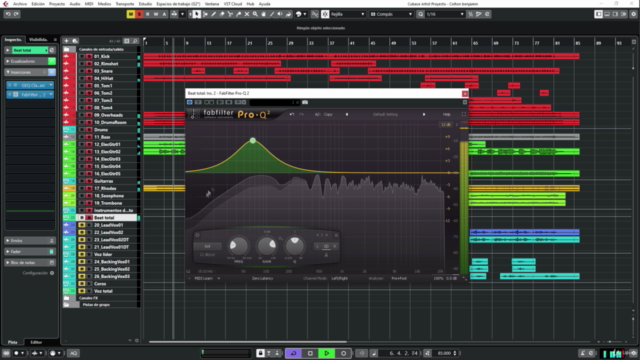The height and width of the screenshot is (360, 640).
Task: Show the lower zone layout icon
Action: (607, 14)
